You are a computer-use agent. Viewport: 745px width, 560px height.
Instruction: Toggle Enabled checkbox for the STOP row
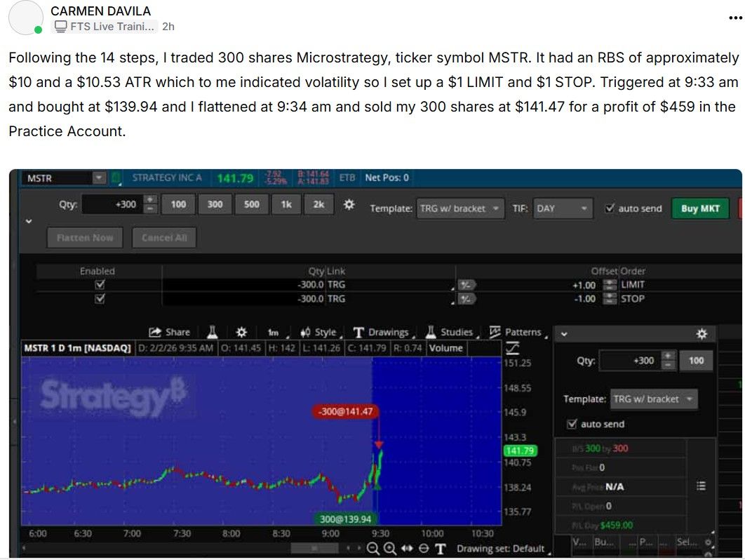click(x=100, y=299)
